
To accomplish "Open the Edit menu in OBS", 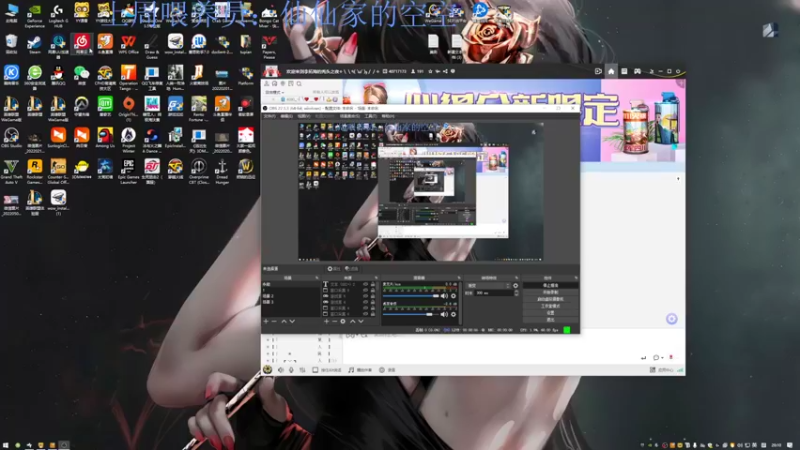I will point(286,116).
